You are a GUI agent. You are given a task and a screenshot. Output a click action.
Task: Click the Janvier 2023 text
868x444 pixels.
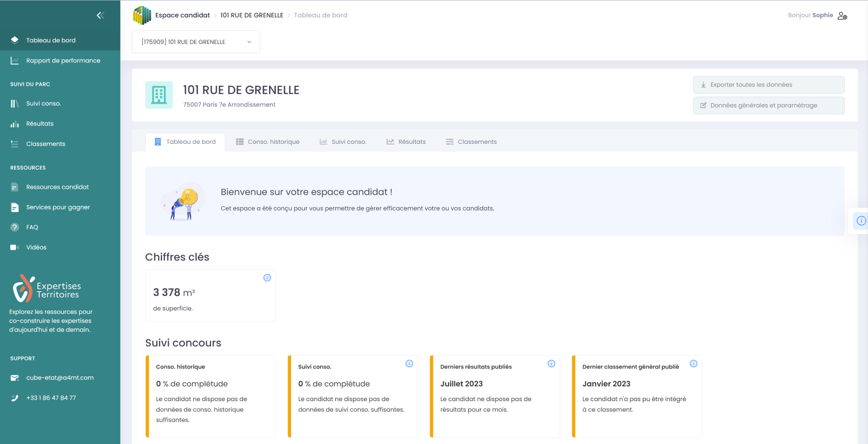tap(607, 384)
